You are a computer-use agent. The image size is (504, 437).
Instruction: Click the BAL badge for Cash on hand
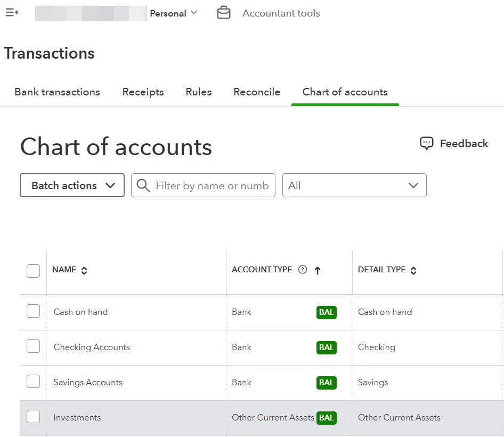326,312
